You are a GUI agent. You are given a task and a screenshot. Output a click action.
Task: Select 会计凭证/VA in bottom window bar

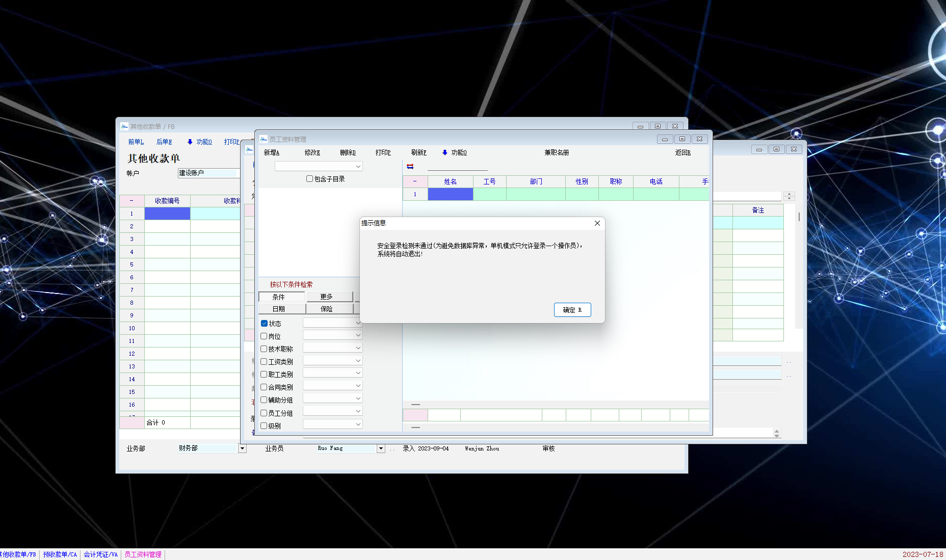point(100,554)
